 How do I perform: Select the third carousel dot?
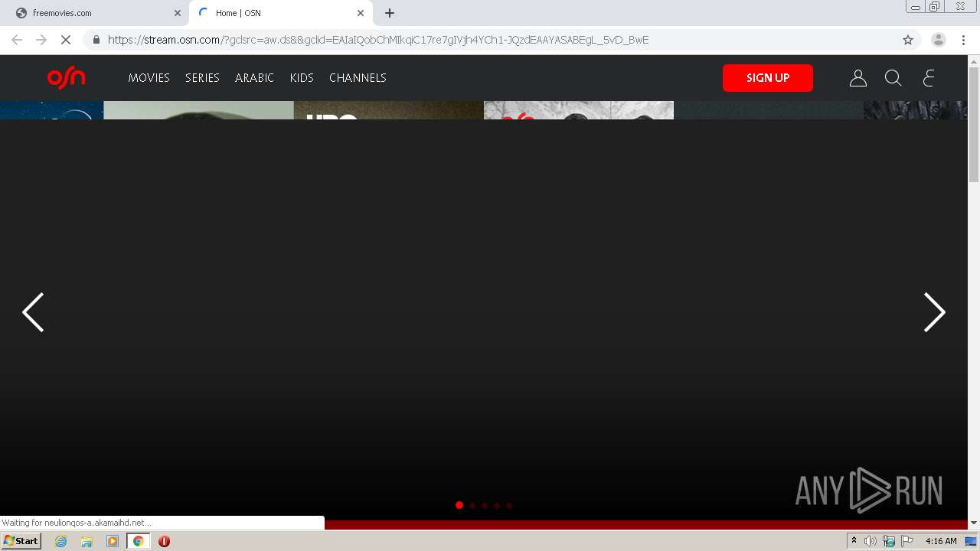[485, 505]
